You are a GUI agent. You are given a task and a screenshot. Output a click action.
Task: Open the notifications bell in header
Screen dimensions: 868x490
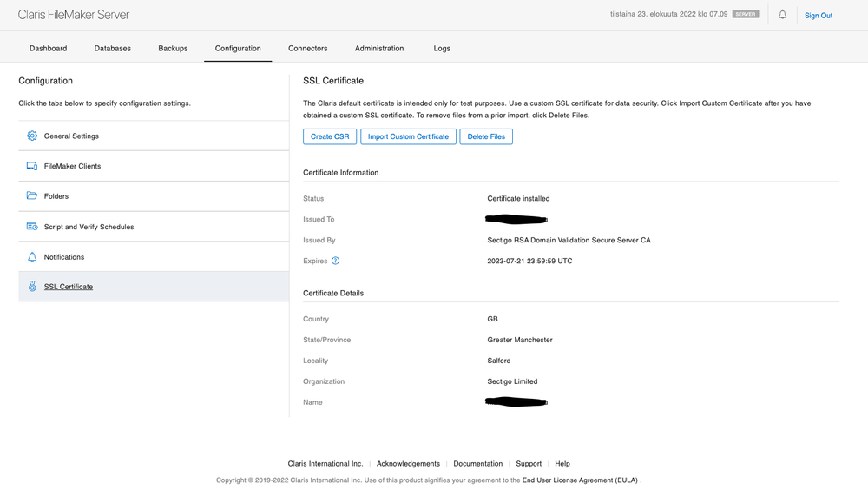[x=782, y=15]
